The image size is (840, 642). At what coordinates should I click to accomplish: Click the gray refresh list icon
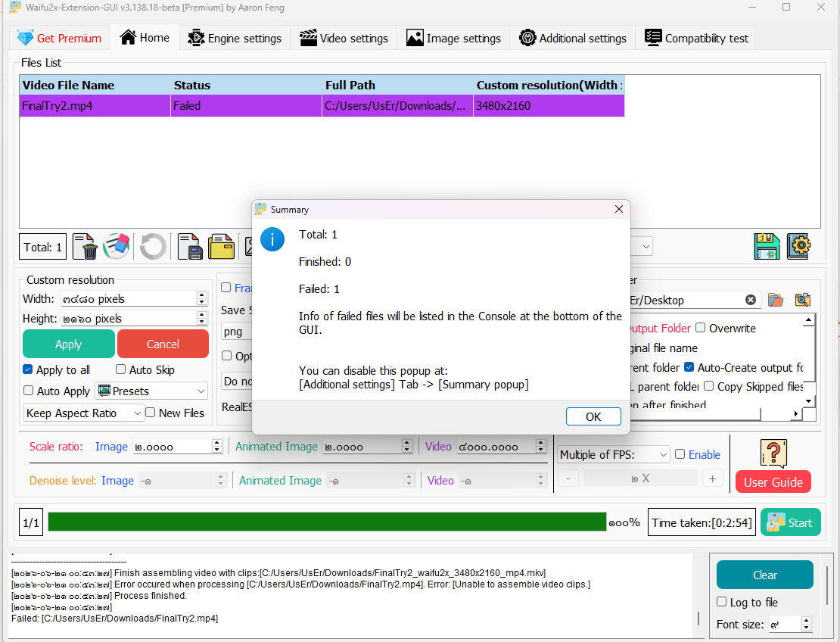tap(153, 247)
